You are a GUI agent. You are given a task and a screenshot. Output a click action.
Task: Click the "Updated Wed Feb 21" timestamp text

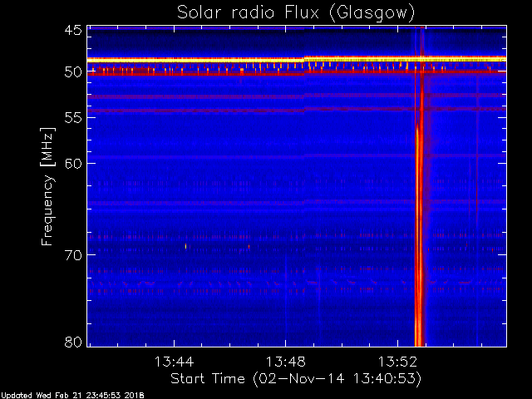[72, 396]
